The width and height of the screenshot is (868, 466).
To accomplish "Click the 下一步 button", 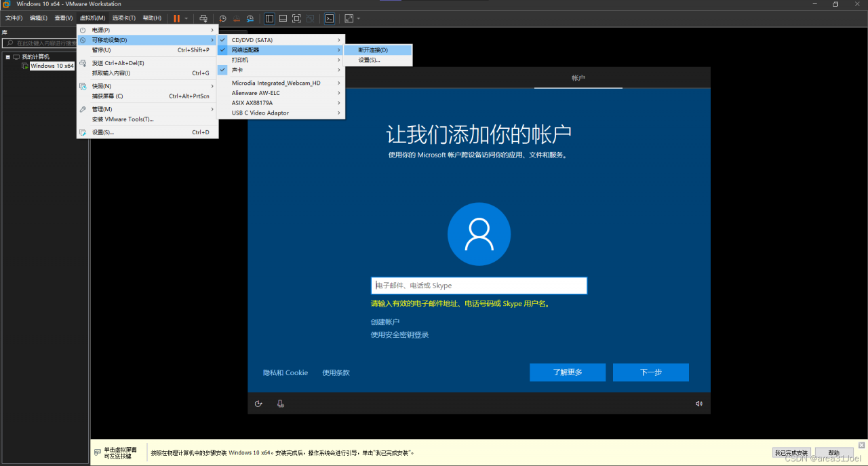I will pos(651,372).
